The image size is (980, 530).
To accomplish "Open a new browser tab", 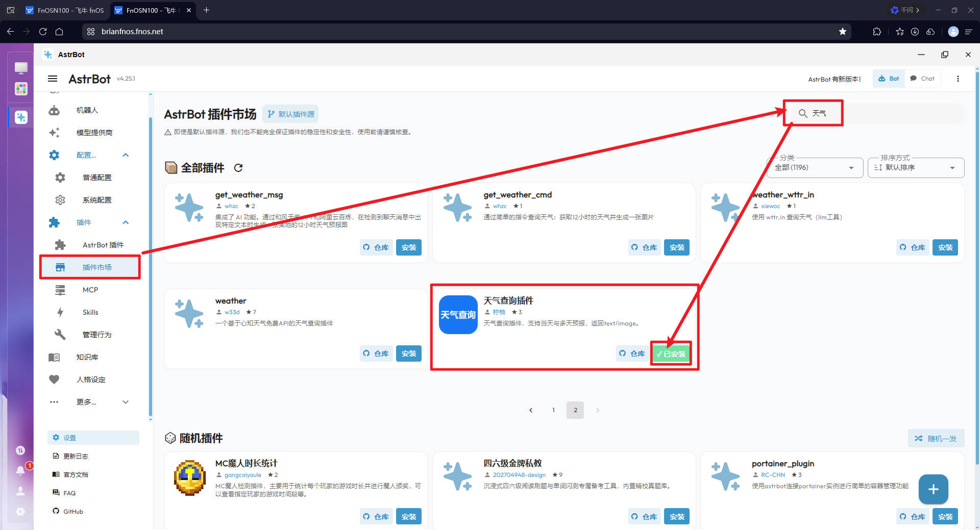I will tap(206, 10).
